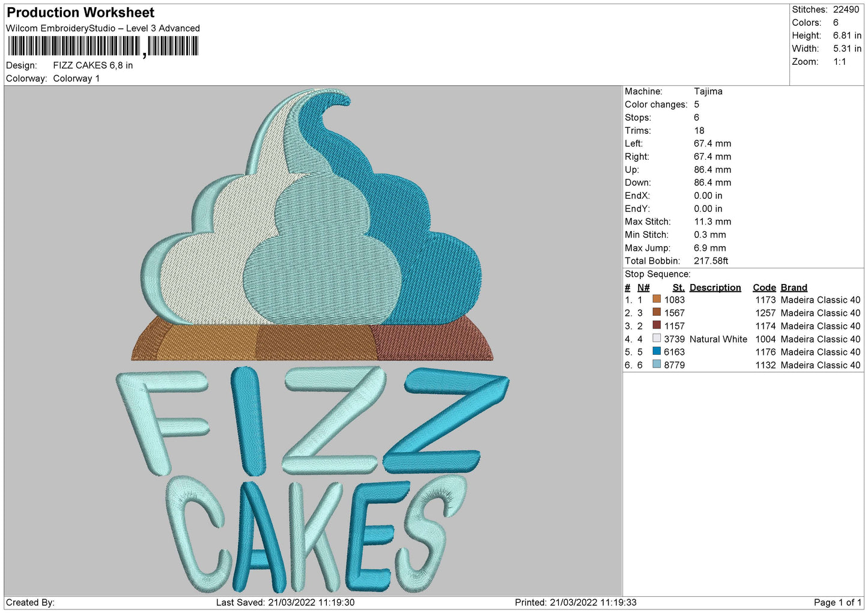Click the design name 'FIZZ CAKES 6,8 in'
The height and width of the screenshot is (613, 868).
coord(93,65)
